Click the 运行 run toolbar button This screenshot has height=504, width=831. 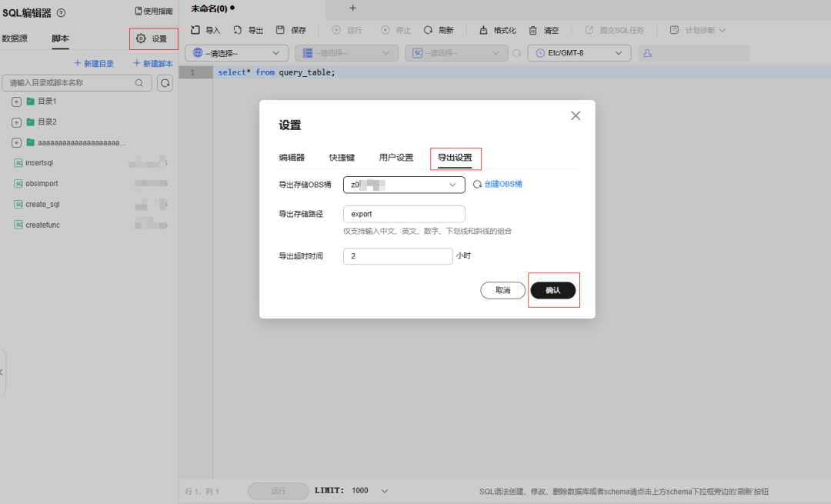pyautogui.click(x=347, y=30)
